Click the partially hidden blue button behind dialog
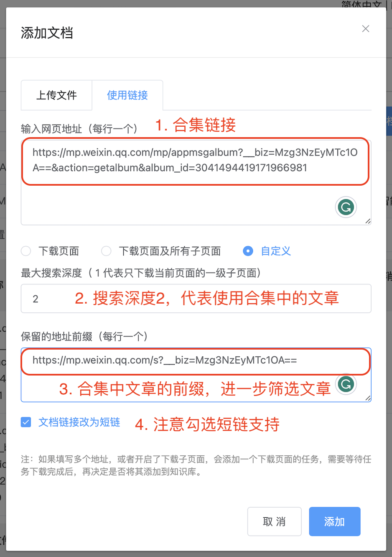The height and width of the screenshot is (557, 392). coord(389,121)
